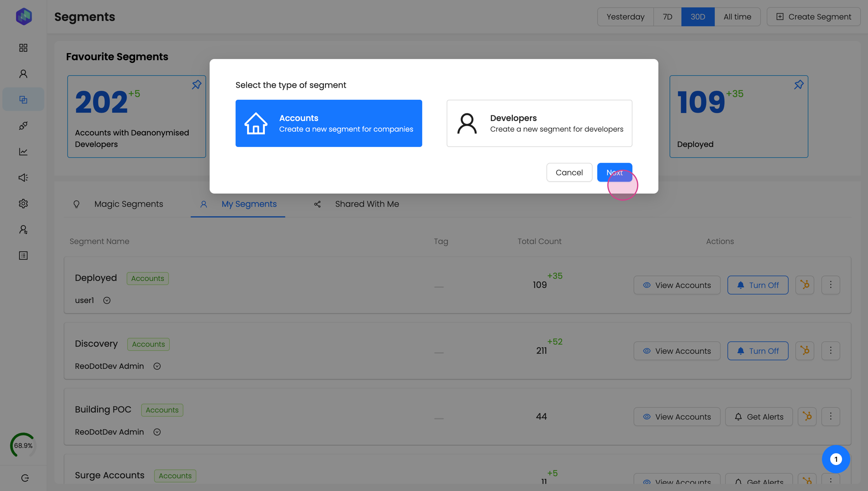This screenshot has height=491, width=868.
Task: Click the dashboard grid icon in sidebar
Action: tap(23, 48)
